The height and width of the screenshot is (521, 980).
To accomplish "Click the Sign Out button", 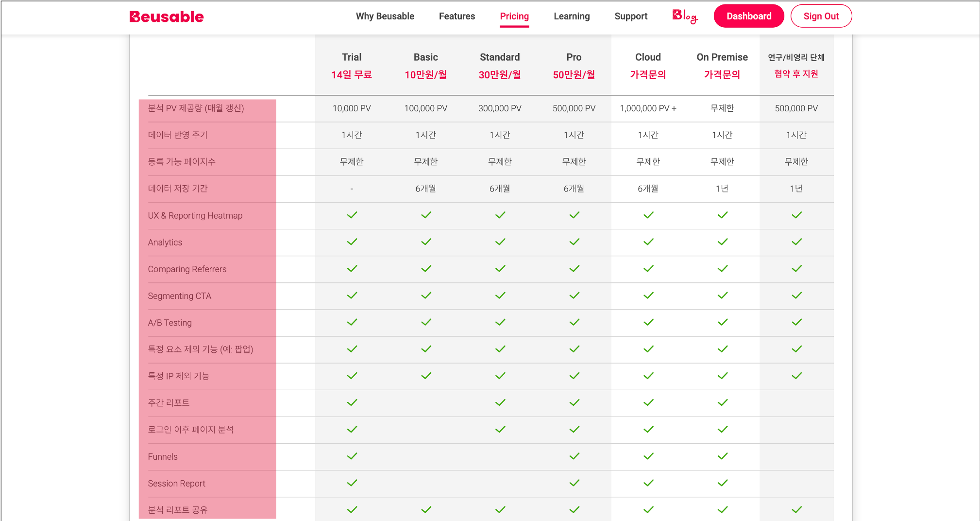I will [821, 16].
